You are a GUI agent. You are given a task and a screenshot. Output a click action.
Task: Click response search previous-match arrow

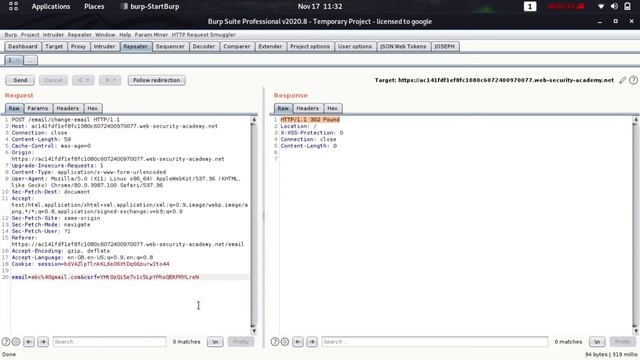pyautogui.click(x=298, y=342)
